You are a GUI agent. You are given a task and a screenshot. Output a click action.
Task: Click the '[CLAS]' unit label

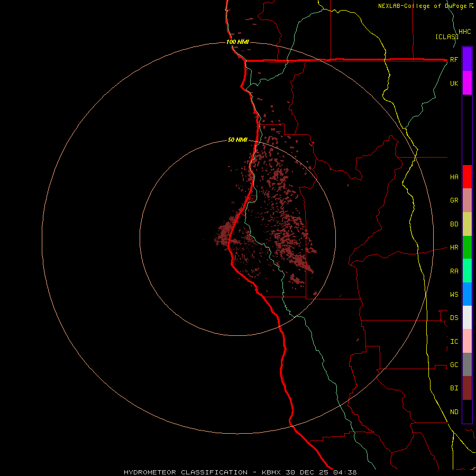click(446, 36)
